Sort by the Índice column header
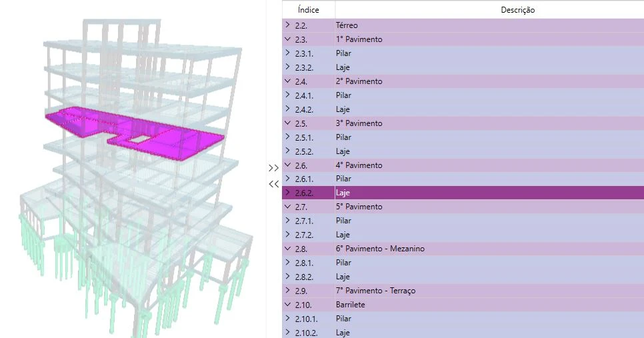 coord(308,10)
